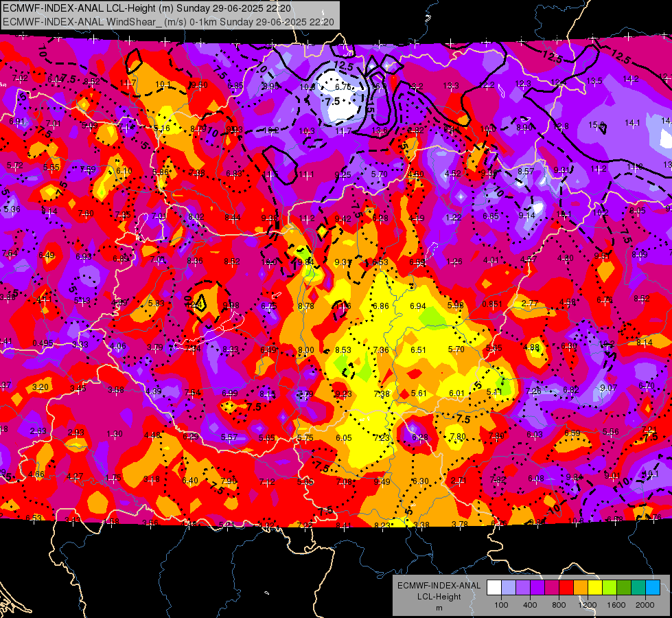Click the legend scale label 1600
Viewport: 672px width, 618px height.
tap(616, 605)
